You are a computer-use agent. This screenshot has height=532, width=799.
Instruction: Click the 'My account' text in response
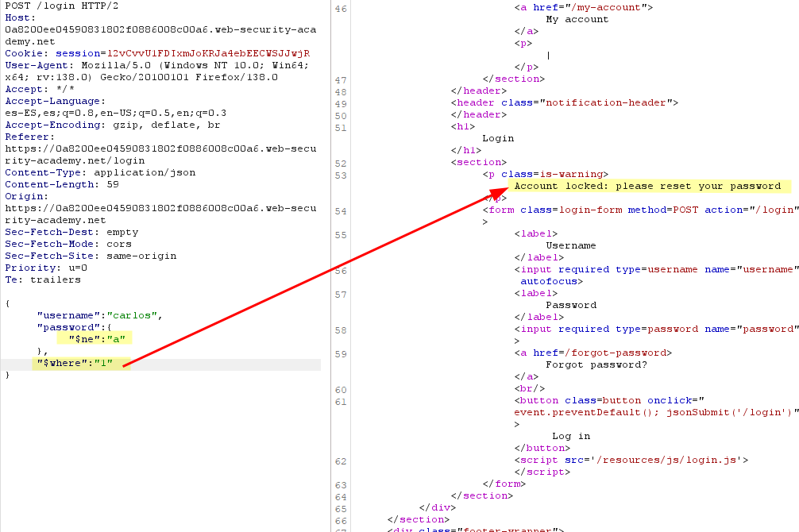pos(577,19)
